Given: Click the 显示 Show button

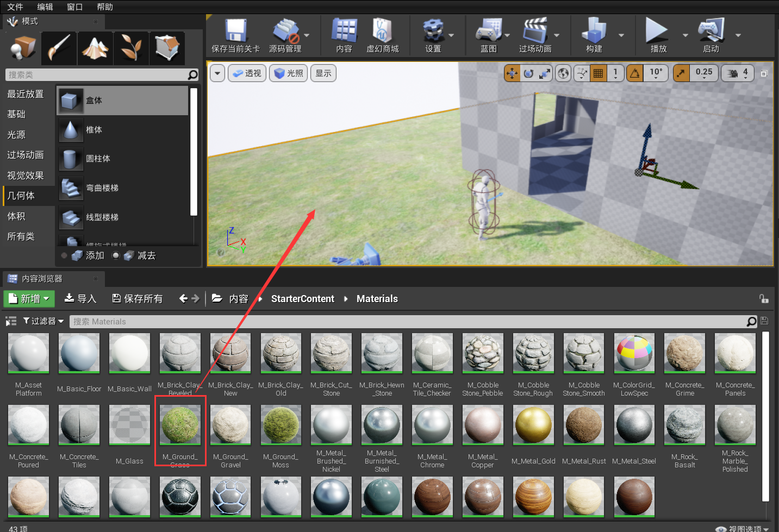Looking at the screenshot, I should (323, 73).
